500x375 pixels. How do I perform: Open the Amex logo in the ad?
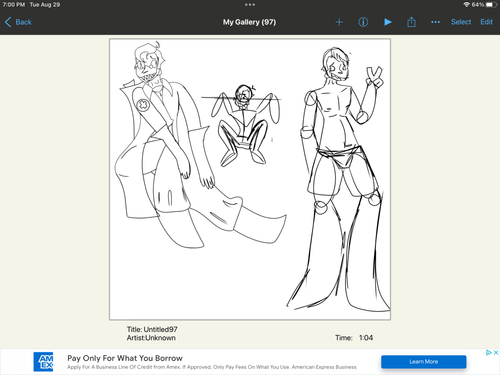(43, 362)
